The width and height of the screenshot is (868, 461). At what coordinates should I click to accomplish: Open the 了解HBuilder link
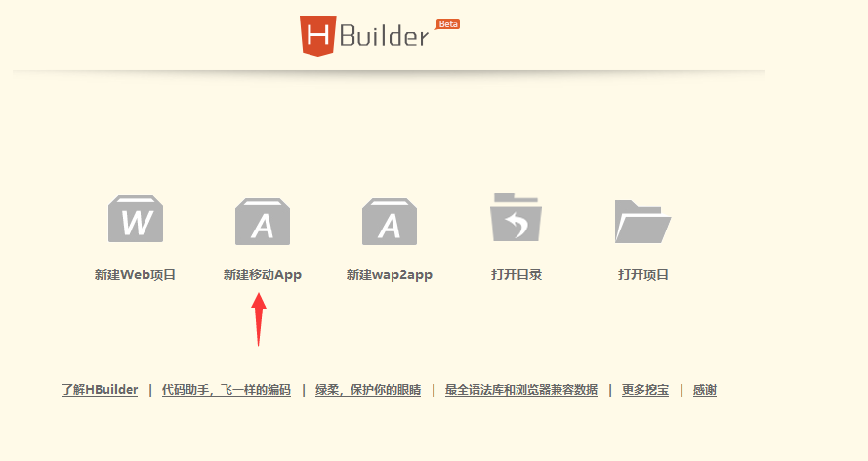(x=100, y=390)
